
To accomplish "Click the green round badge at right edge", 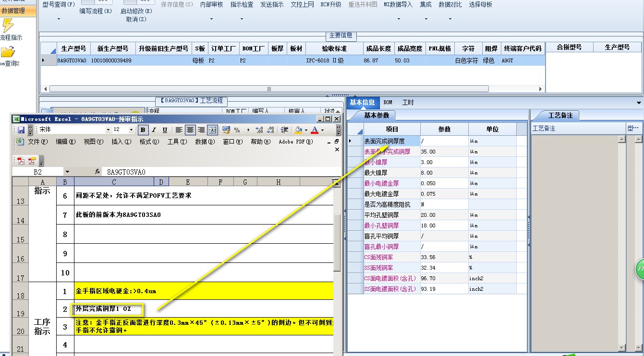I will click(x=640, y=269).
